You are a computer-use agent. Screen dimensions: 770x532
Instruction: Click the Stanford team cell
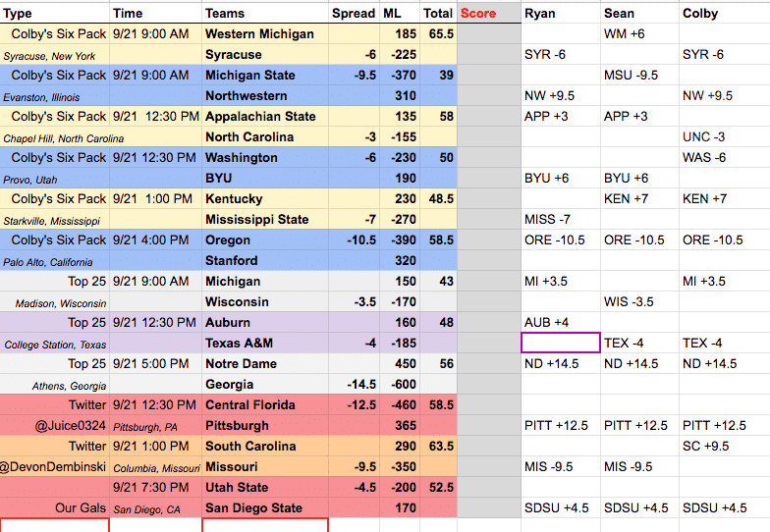point(265,261)
